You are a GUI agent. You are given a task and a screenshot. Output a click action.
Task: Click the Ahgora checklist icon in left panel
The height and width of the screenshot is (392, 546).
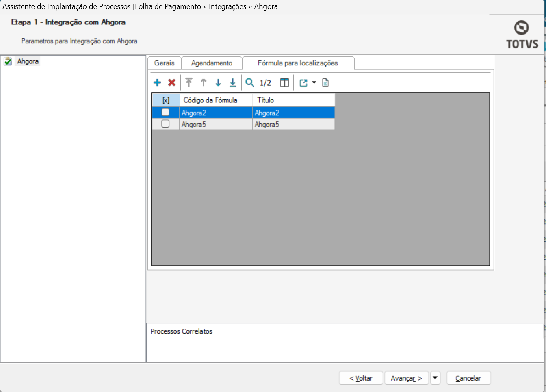point(8,61)
